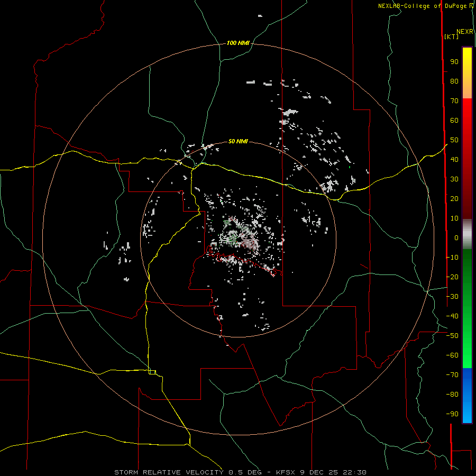Select the -30 value on velocity scale

tap(452, 297)
